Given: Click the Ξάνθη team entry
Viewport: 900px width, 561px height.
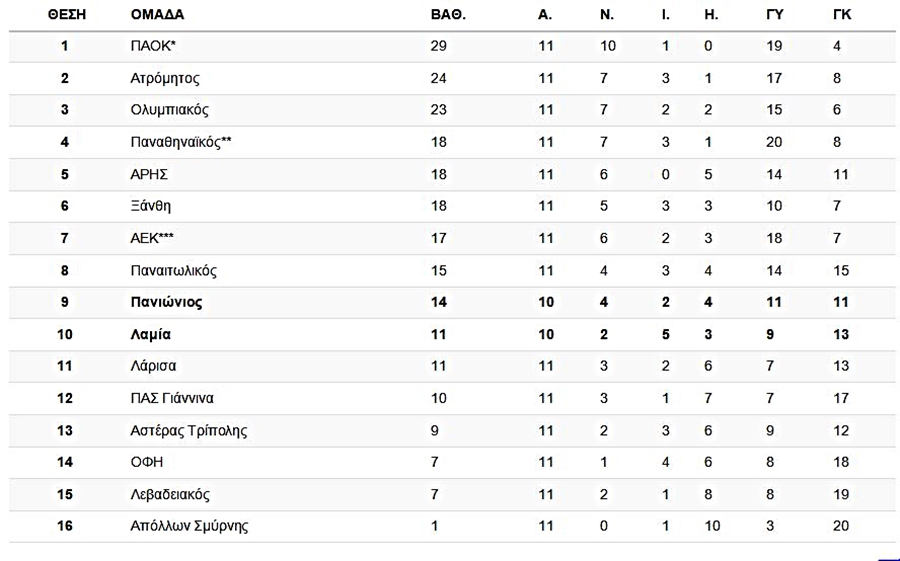Looking at the screenshot, I should tap(150, 206).
